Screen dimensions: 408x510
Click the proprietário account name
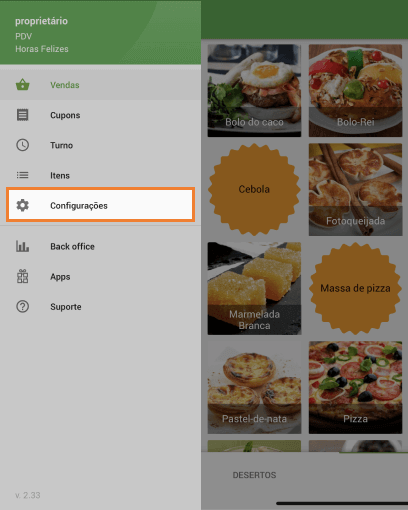41,21
